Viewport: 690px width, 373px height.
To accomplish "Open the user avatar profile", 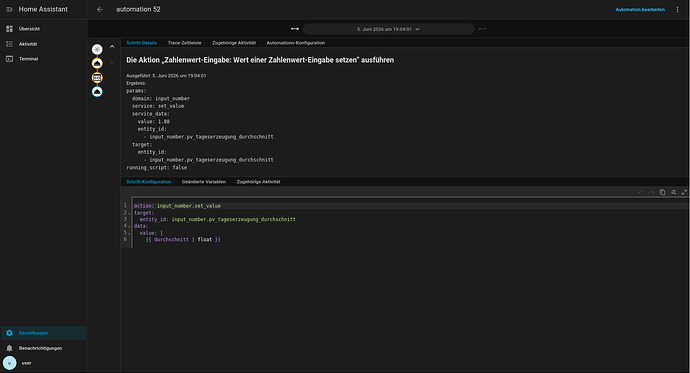I will (x=9, y=363).
